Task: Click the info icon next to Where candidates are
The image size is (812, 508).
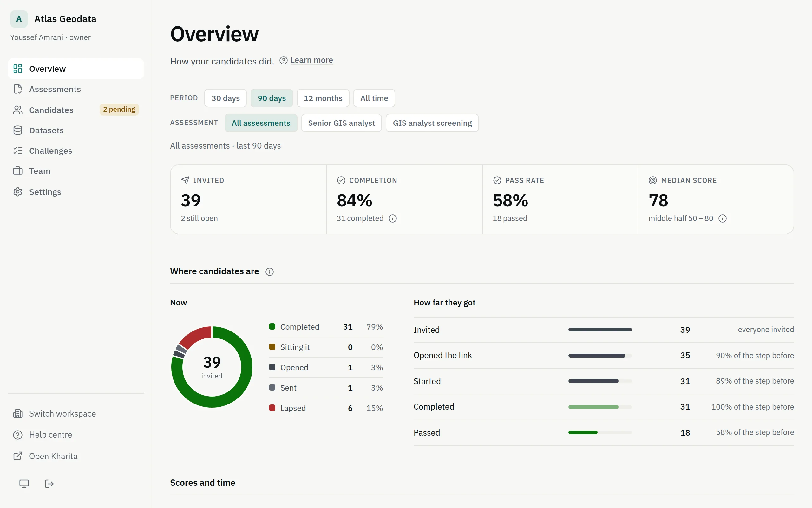Action: click(269, 271)
